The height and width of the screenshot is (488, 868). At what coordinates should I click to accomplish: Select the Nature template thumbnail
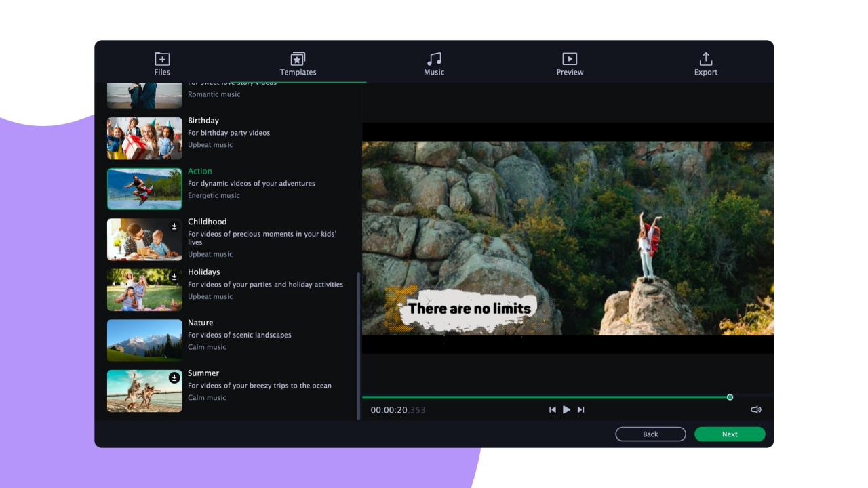coord(144,340)
